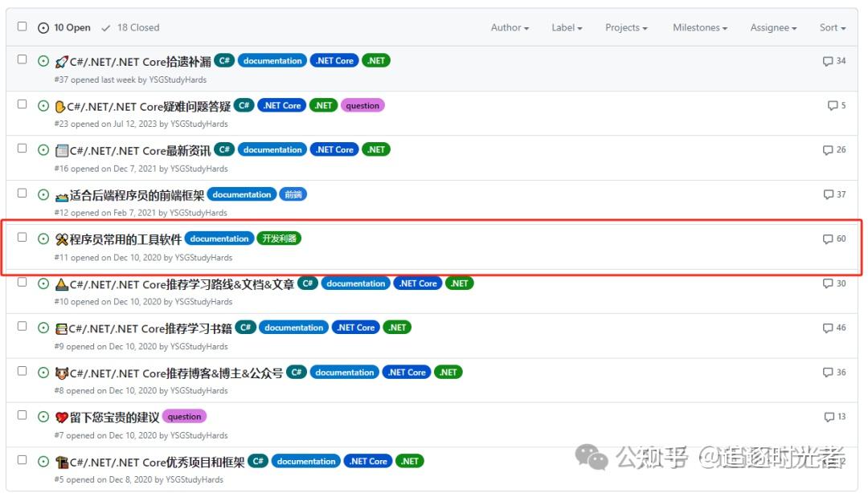Viewport: 868px width, 493px height.
Task: Click the C# label on issue #9
Action: [245, 328]
